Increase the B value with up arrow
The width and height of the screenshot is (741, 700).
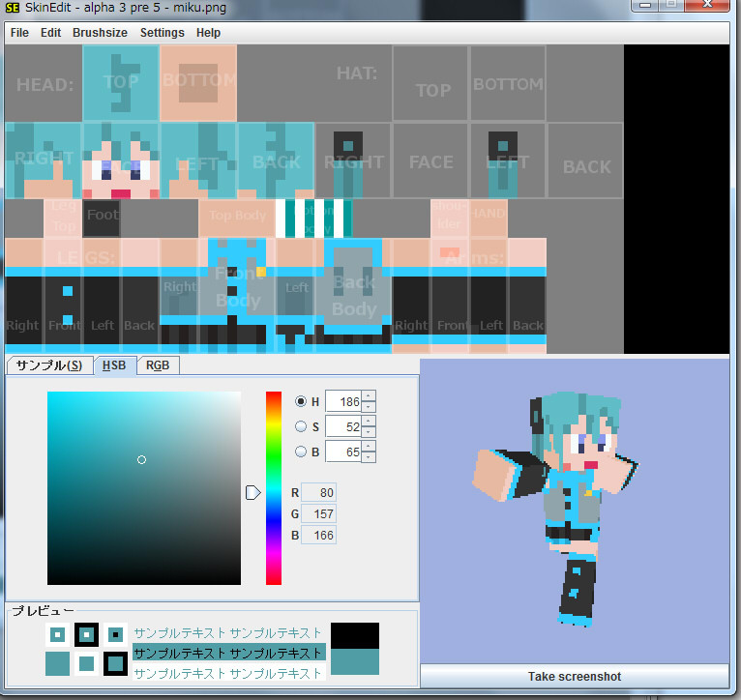[x=369, y=446]
